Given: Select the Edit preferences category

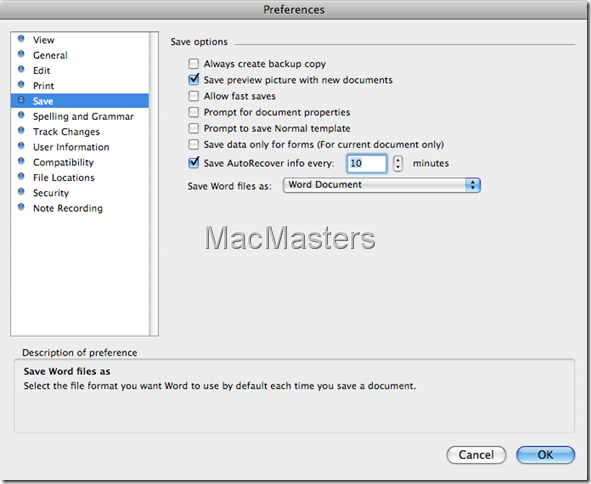Looking at the screenshot, I should (x=41, y=70).
